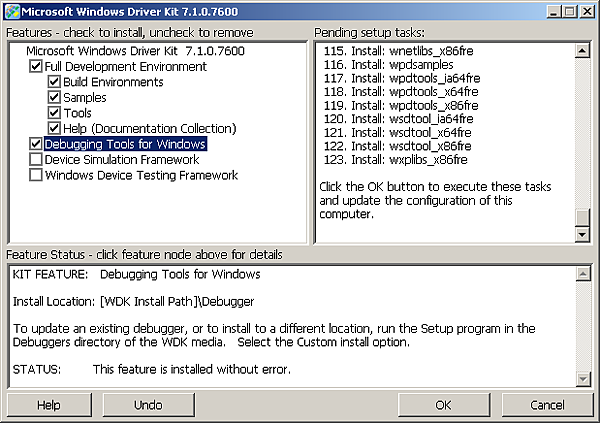The image size is (600, 423).
Task: Click the Windows Driver Kit title bar icon
Action: click(x=12, y=11)
